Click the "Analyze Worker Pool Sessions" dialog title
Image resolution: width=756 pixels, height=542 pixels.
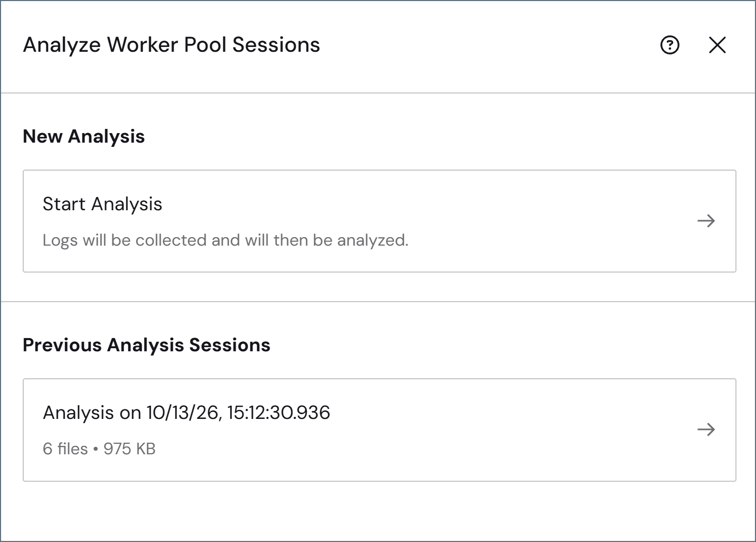coord(172,45)
